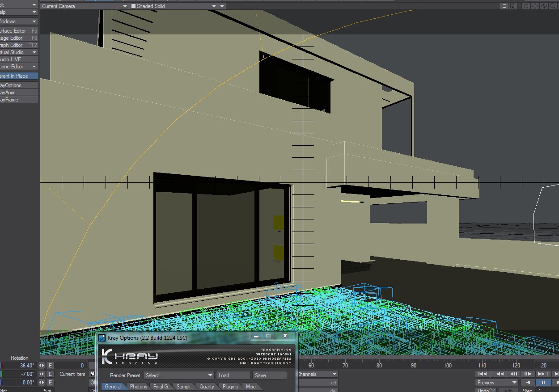The image size is (559, 392).
Task: Open the Quality tab in Kray Options
Action: pos(207,387)
